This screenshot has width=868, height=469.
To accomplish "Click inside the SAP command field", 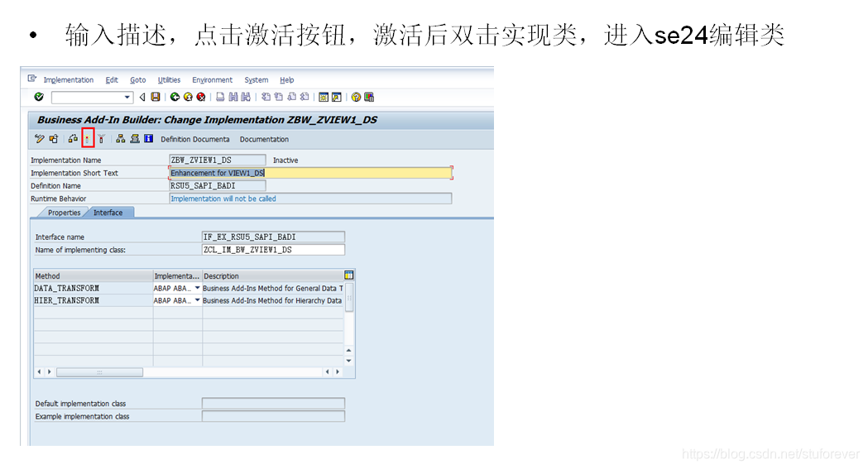I will (88, 98).
